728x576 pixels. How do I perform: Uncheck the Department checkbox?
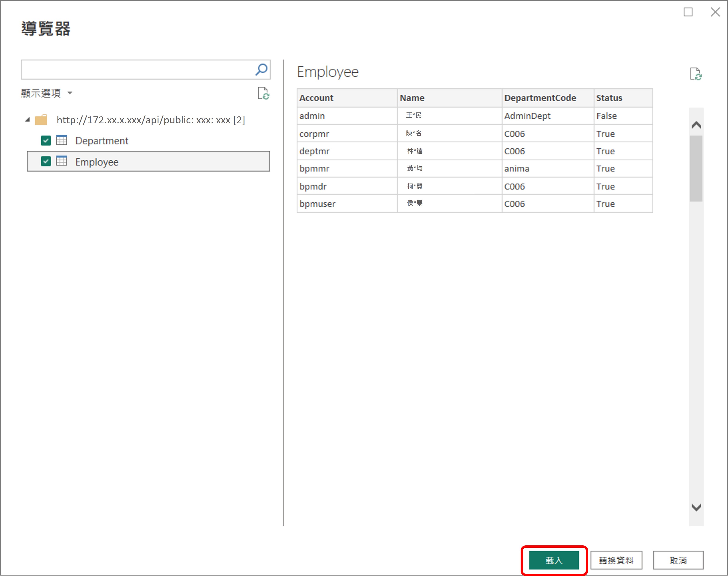tap(46, 140)
